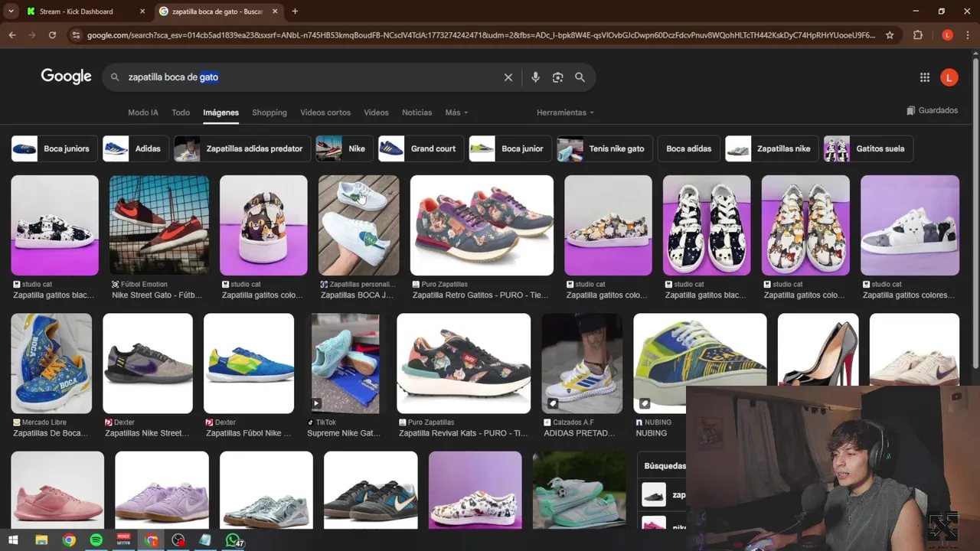
Task: Open the Chrome extensions puzzle icon
Action: [918, 35]
